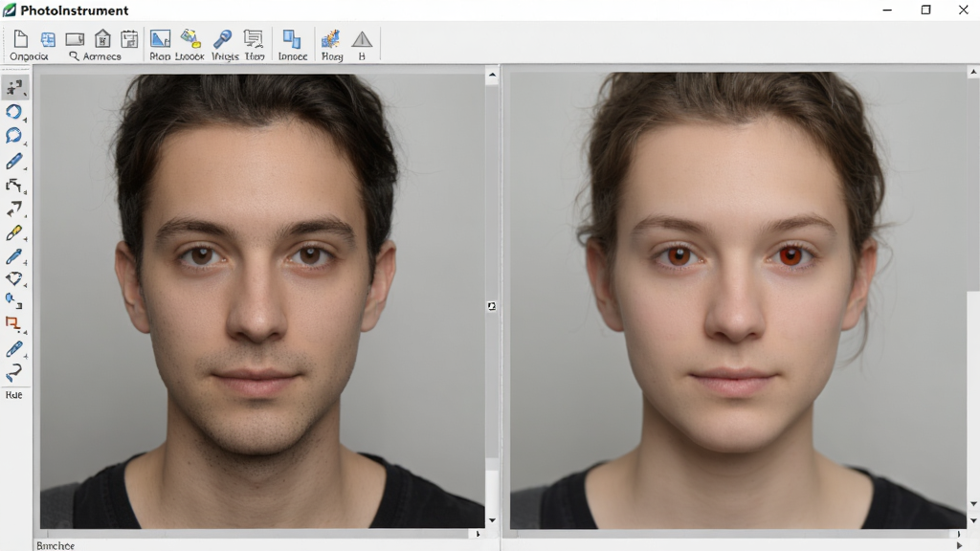Select the blue brush tool below the yellow pencil
Image resolution: width=980 pixels, height=551 pixels.
point(13,256)
